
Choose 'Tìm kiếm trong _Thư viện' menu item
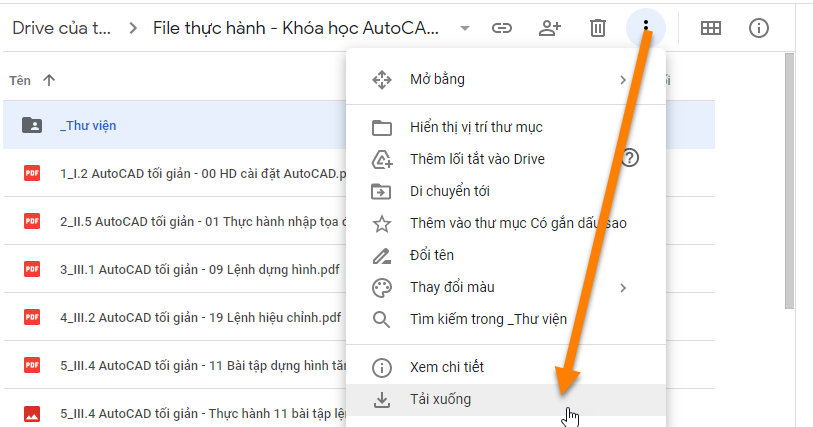tap(506, 319)
